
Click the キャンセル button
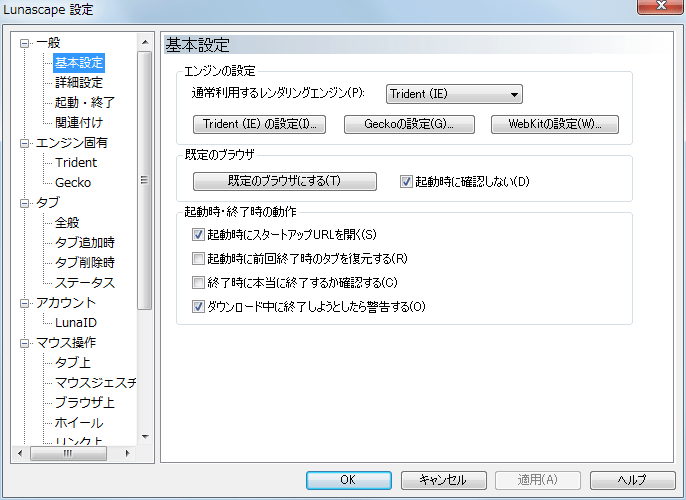[444, 480]
